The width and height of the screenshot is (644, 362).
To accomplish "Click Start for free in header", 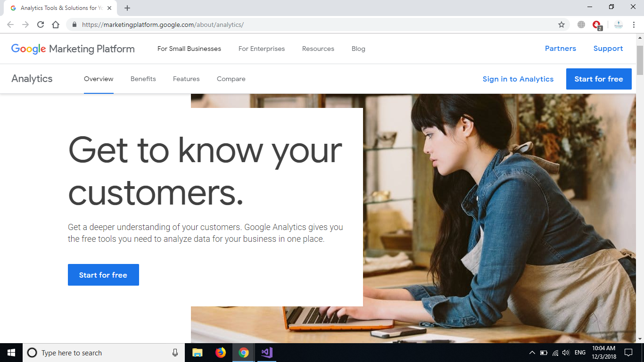I will coord(599,79).
